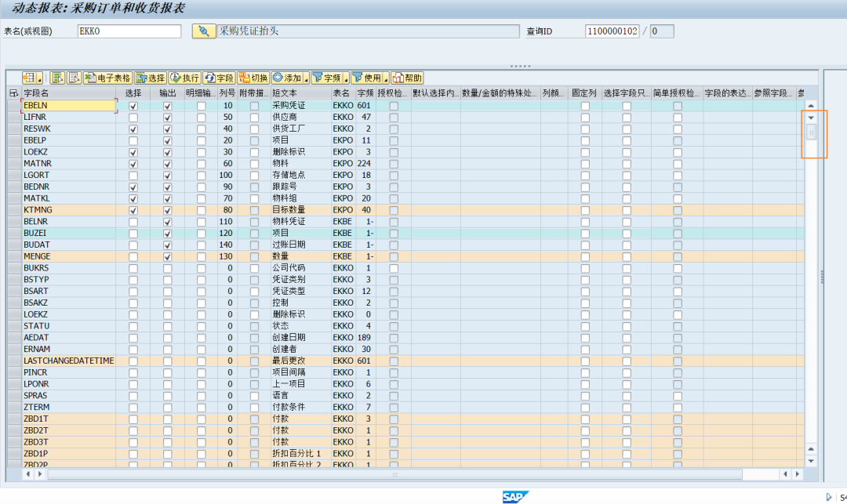Click the horizontal scrollbar thumb at the grid bottom
This screenshot has height=504, width=847.
pos(394,474)
